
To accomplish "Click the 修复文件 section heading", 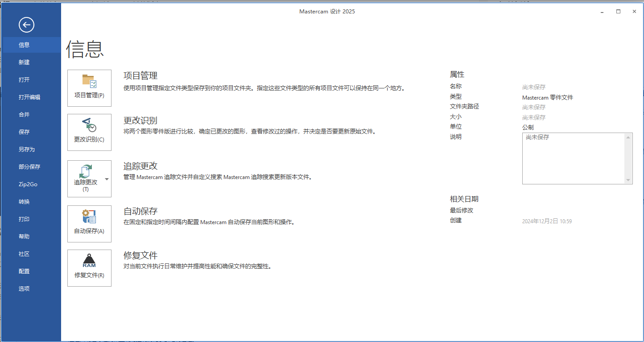I will point(140,255).
